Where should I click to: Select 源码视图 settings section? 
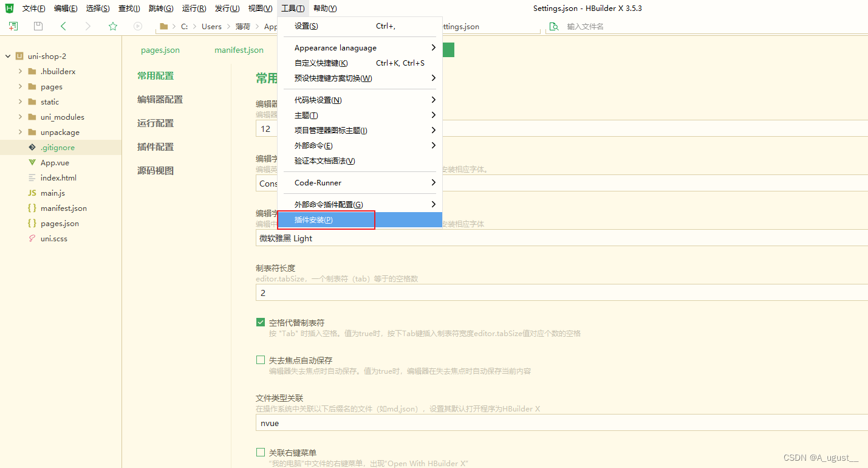pyautogui.click(x=155, y=171)
